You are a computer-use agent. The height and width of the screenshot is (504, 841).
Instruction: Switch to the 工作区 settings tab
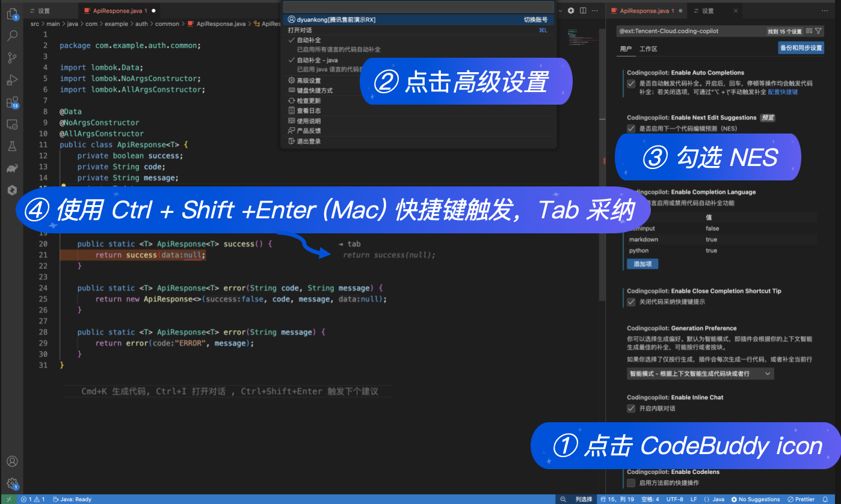[x=648, y=49]
